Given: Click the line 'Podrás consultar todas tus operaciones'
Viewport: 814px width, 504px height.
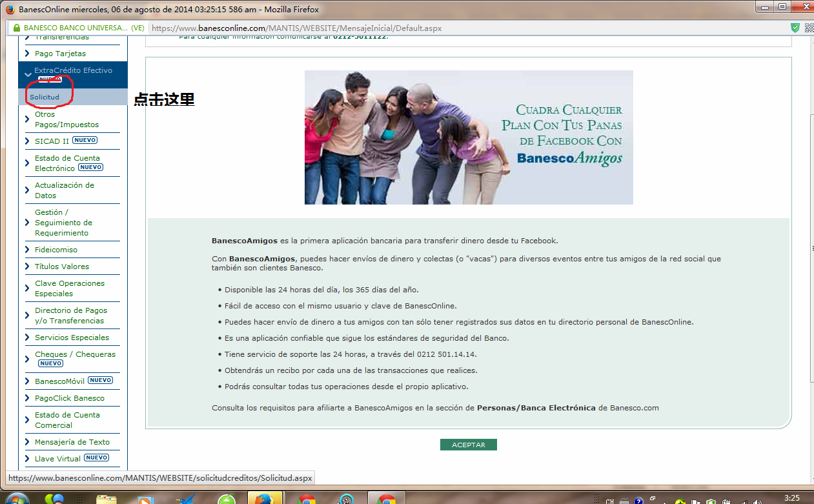Looking at the screenshot, I should click(x=346, y=387).
